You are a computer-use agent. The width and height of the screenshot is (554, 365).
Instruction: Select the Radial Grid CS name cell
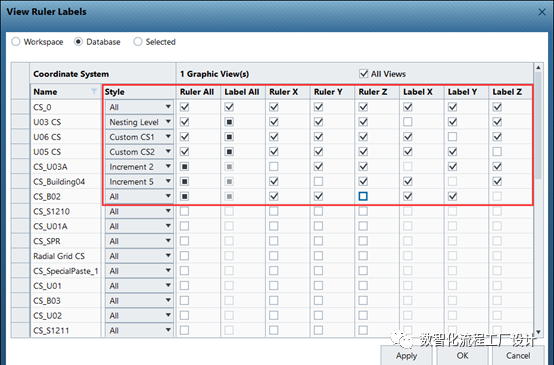[66, 256]
